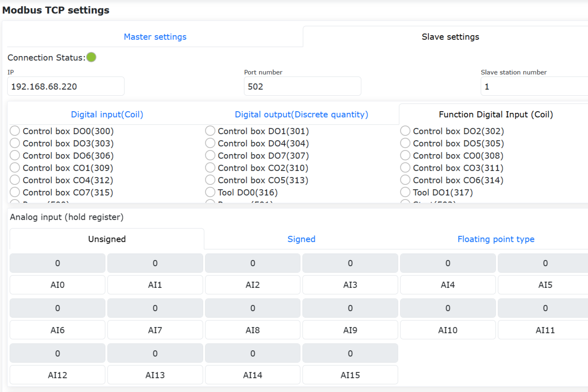
Task: Select Control box DO0(300) radio button
Action: 15,131
